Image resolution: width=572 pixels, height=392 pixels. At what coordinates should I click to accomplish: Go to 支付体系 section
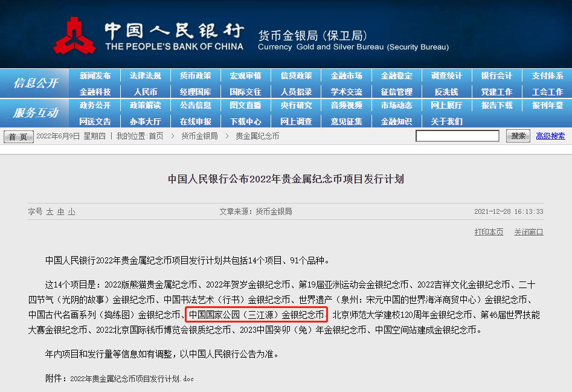548,76
